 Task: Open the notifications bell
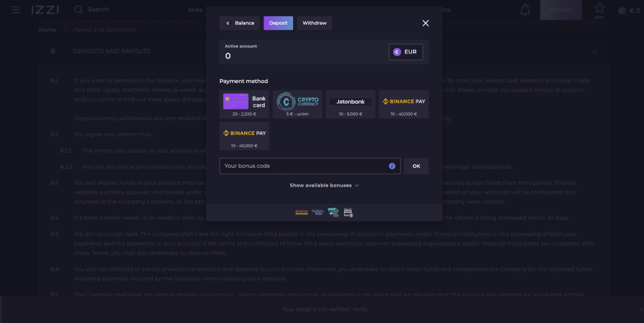[x=525, y=10]
